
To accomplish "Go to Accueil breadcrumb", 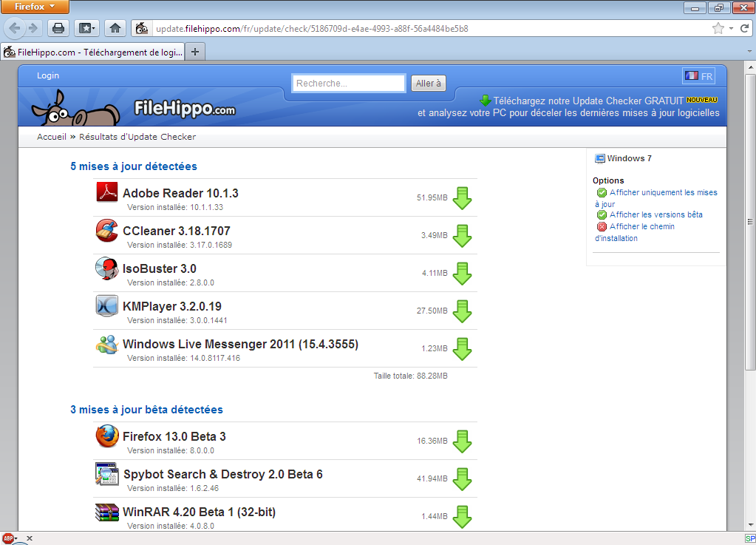I will coord(52,137).
